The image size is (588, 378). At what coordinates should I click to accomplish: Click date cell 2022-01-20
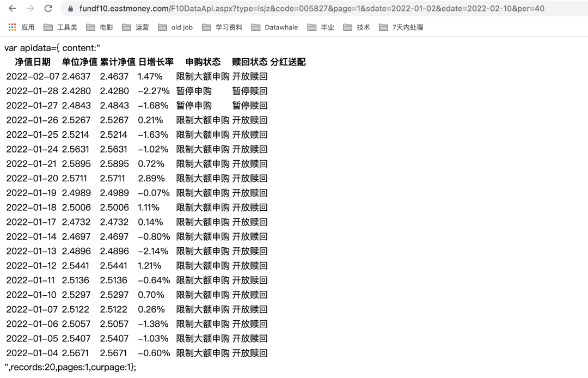click(32, 179)
